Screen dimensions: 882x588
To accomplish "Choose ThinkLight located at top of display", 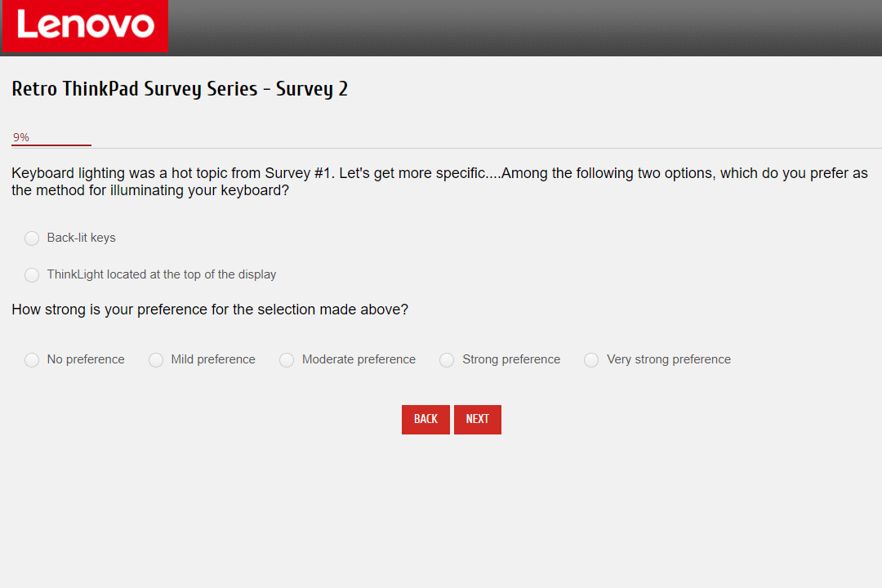I will point(32,274).
